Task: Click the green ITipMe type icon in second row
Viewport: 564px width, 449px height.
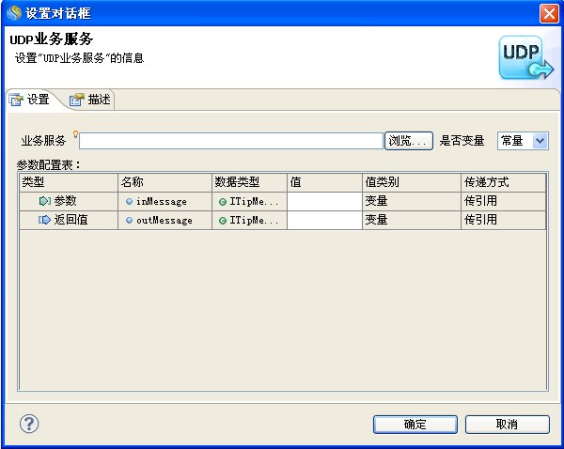Action: click(x=223, y=221)
